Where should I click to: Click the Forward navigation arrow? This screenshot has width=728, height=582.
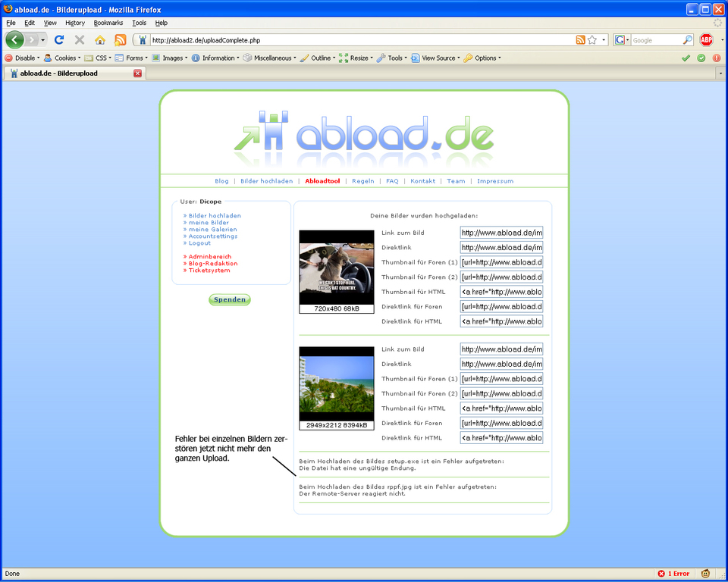tap(31, 40)
